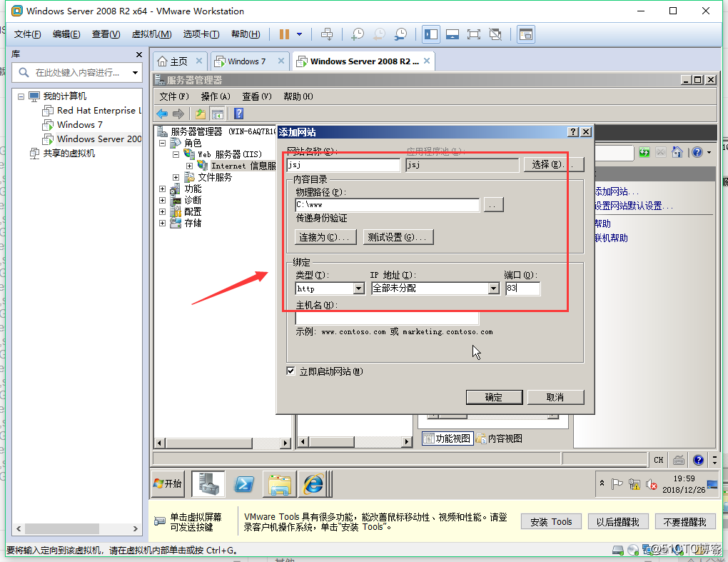Open the 虚拟机(M) menu
This screenshot has height=562, width=728.
151,34
